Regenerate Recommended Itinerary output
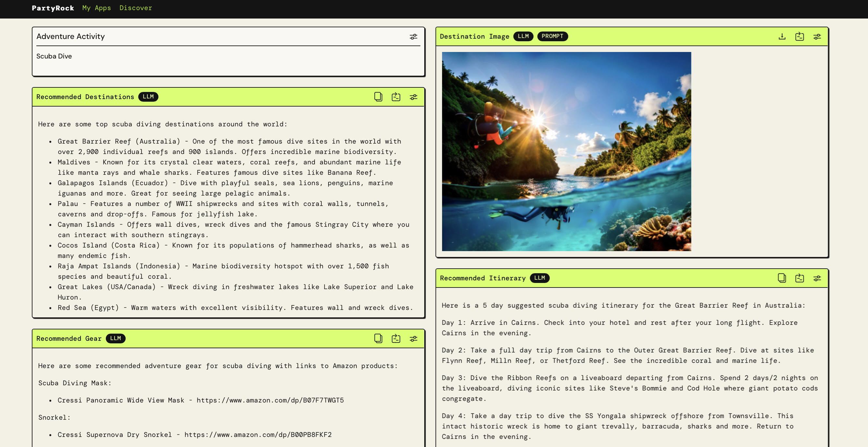Viewport: 868px width, 447px height. click(x=799, y=278)
